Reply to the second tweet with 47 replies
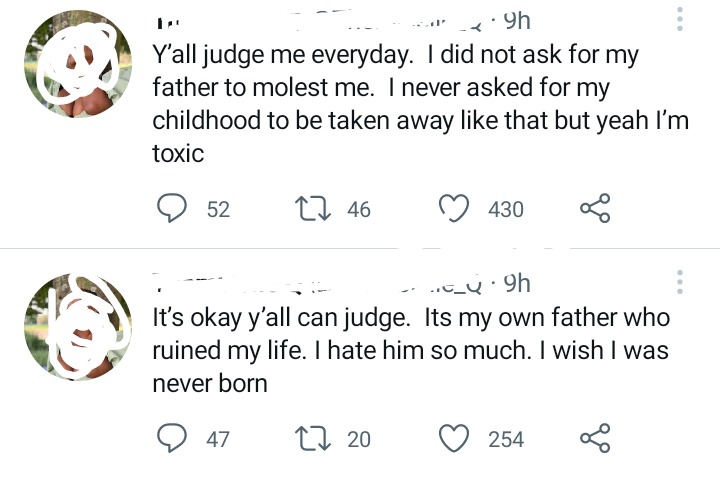720x481 pixels. pos(172,438)
